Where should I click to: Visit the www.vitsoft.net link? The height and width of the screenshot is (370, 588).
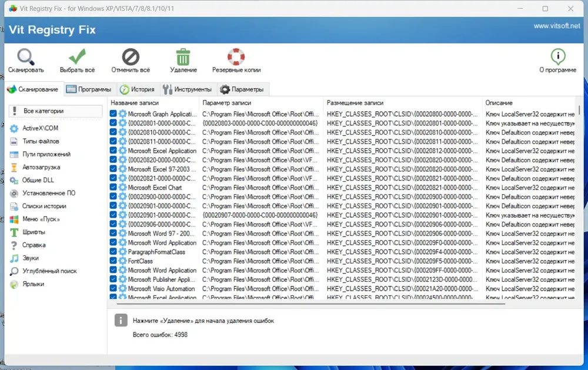[x=556, y=26]
